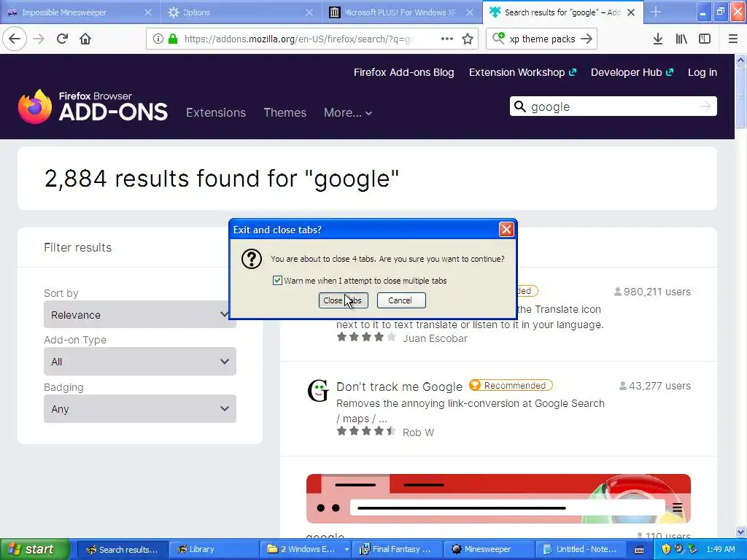Switch to Final Fantasy taskbar window
Viewport: 747px width, 560px height.
(x=398, y=550)
